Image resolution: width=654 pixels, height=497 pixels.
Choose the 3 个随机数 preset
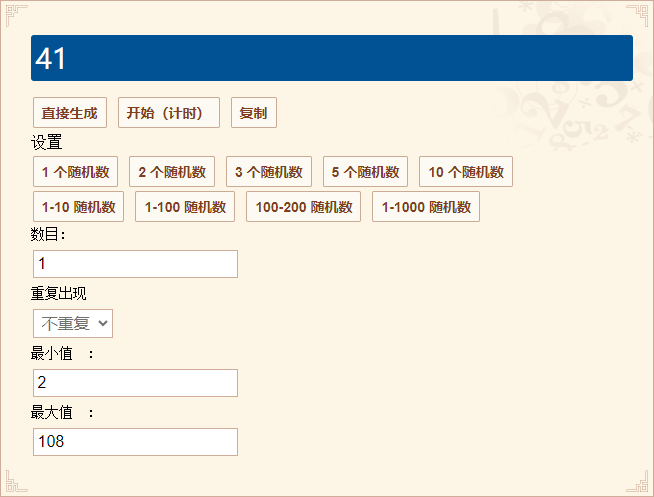pyautogui.click(x=269, y=172)
